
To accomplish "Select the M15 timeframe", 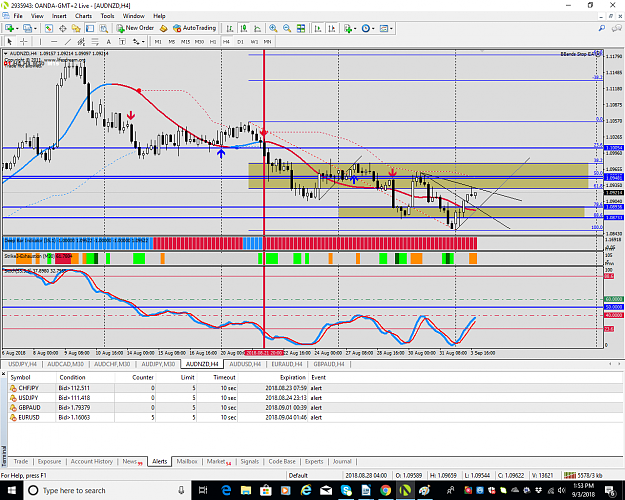I will pyautogui.click(x=185, y=41).
